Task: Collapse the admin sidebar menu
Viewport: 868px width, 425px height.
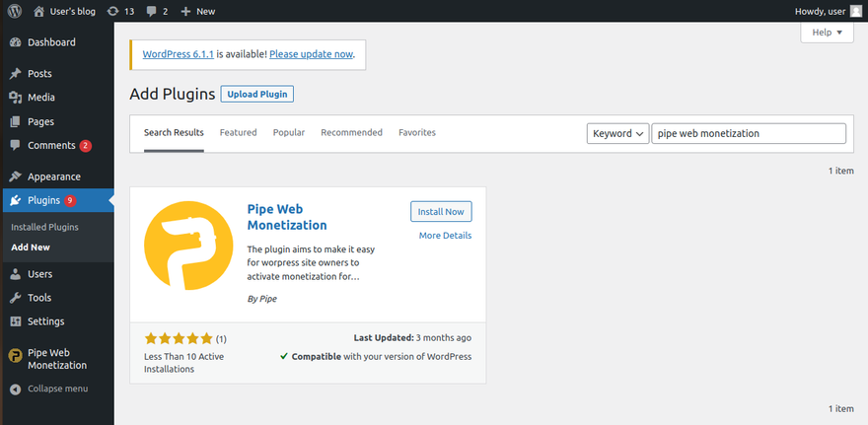Action: [x=56, y=389]
